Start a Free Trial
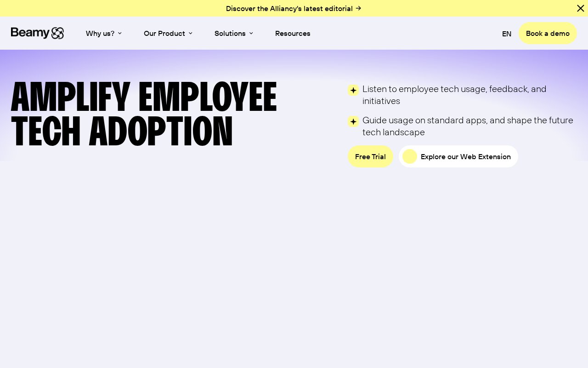Viewport: 588px width, 368px height. (x=370, y=156)
